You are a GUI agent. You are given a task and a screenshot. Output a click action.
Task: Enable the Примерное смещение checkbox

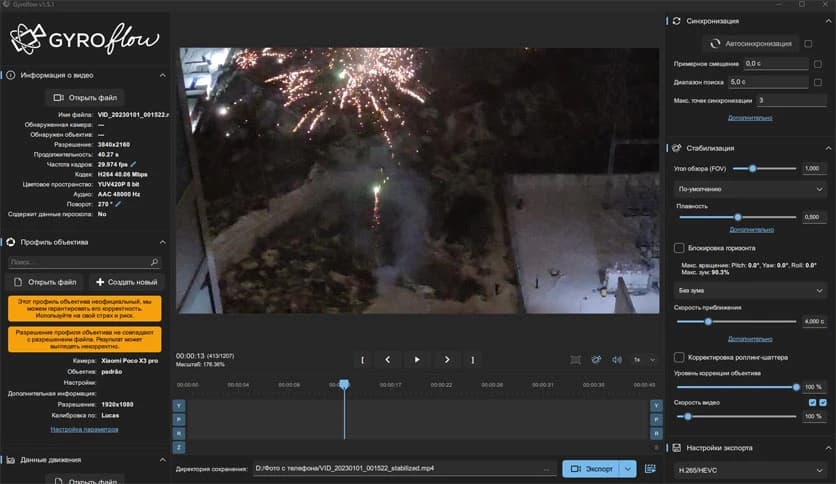tap(818, 64)
